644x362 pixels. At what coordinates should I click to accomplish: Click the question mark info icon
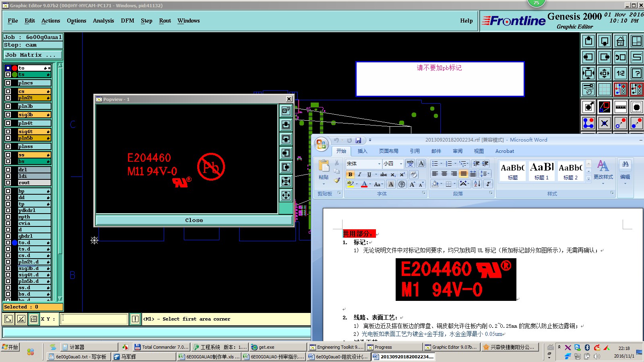(x=636, y=73)
